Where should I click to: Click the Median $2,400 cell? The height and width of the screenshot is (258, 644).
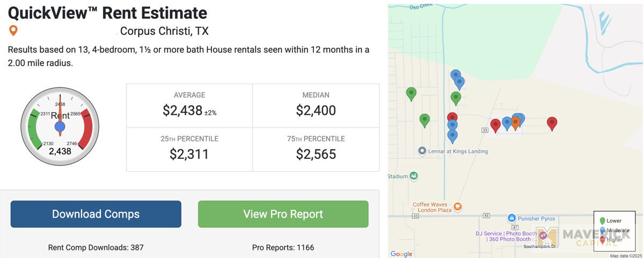click(x=316, y=106)
